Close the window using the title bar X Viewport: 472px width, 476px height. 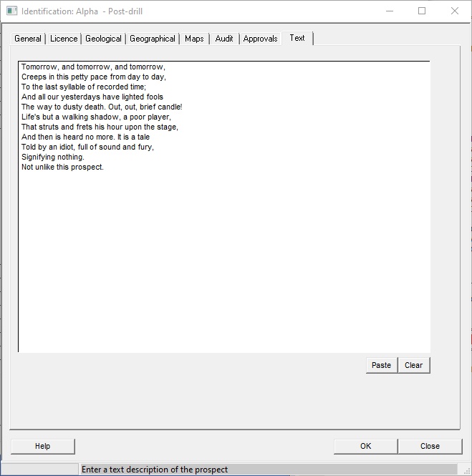tap(455, 11)
